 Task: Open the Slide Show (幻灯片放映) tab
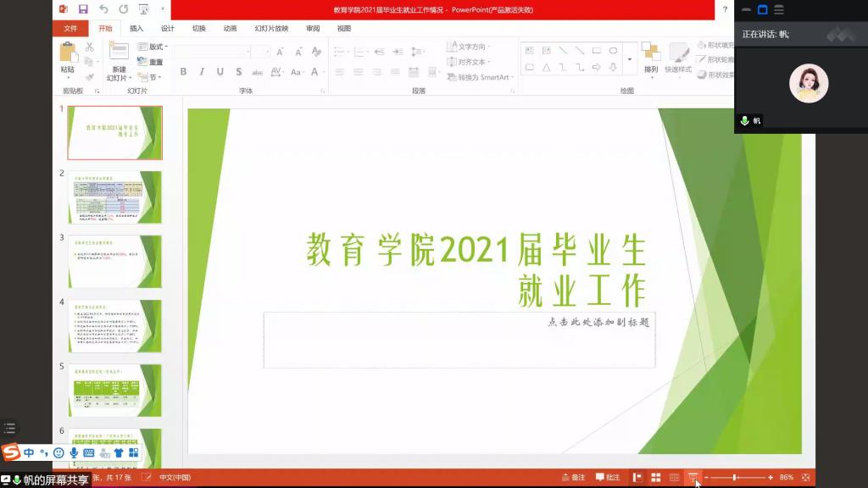(271, 28)
